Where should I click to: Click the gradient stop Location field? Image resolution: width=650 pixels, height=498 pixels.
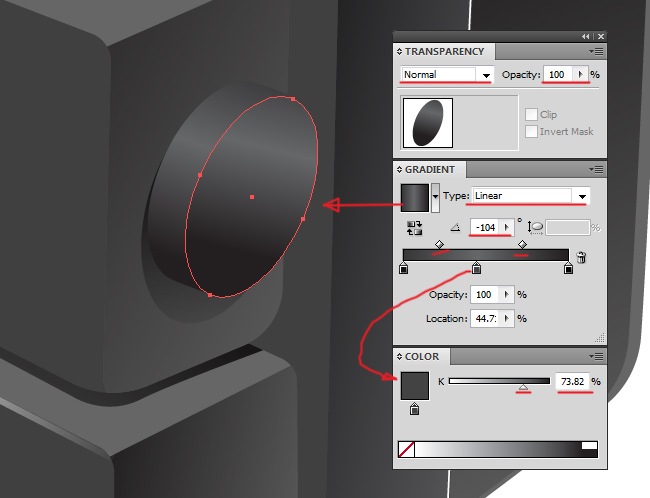[x=486, y=318]
